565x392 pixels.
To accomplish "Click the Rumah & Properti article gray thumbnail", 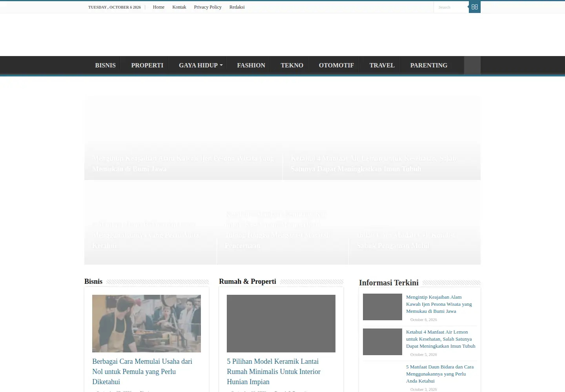I will (281, 323).
